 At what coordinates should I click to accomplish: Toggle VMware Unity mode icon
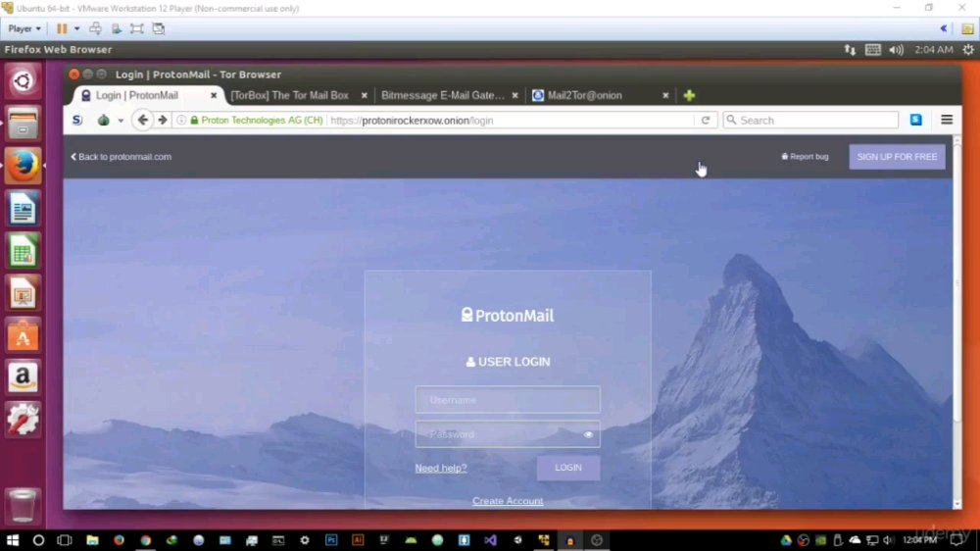(x=159, y=28)
